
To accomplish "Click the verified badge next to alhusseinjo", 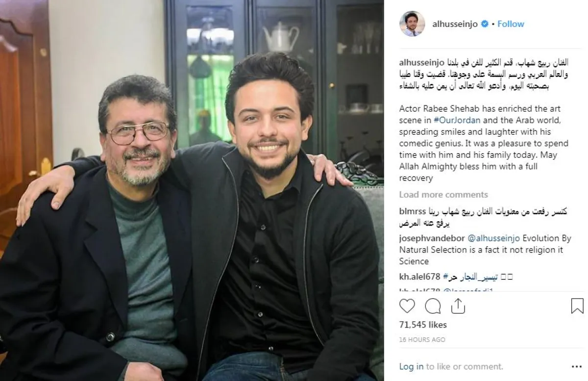I will (x=485, y=24).
